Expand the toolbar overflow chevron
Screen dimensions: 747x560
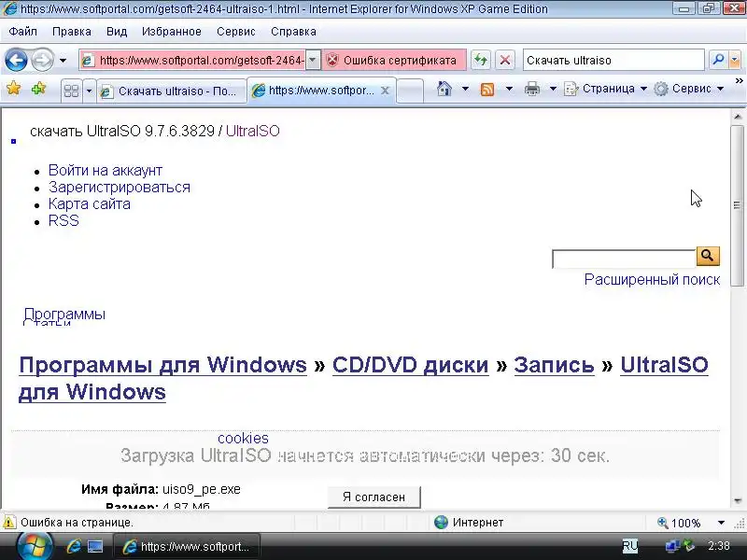click(x=739, y=81)
